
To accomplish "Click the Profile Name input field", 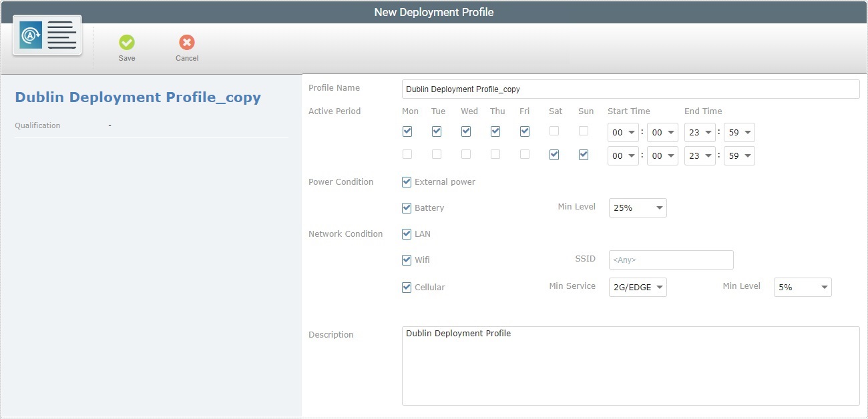I will point(630,89).
